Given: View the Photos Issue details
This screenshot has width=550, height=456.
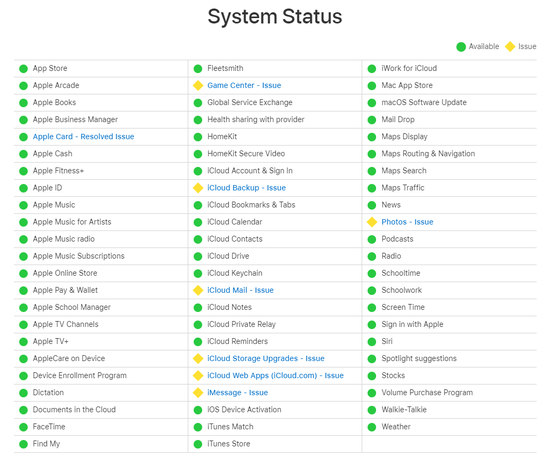Looking at the screenshot, I should pyautogui.click(x=407, y=222).
